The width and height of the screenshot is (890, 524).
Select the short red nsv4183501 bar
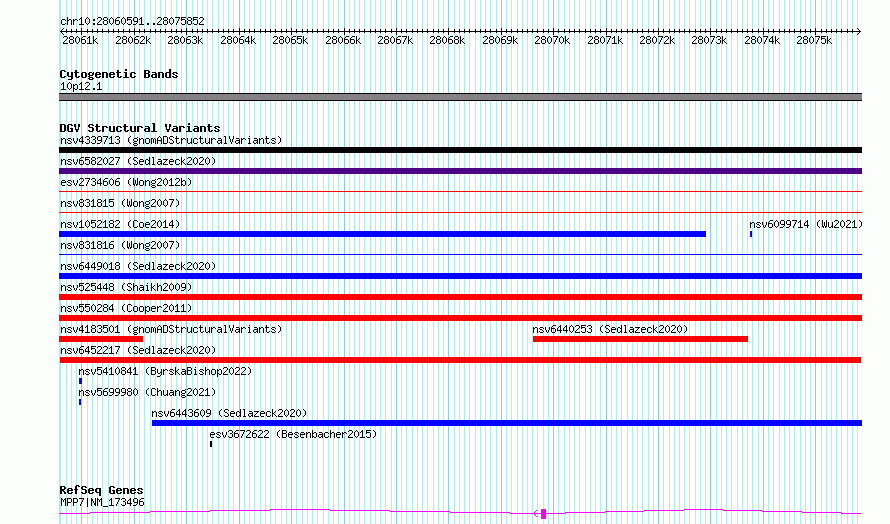[x=101, y=339]
